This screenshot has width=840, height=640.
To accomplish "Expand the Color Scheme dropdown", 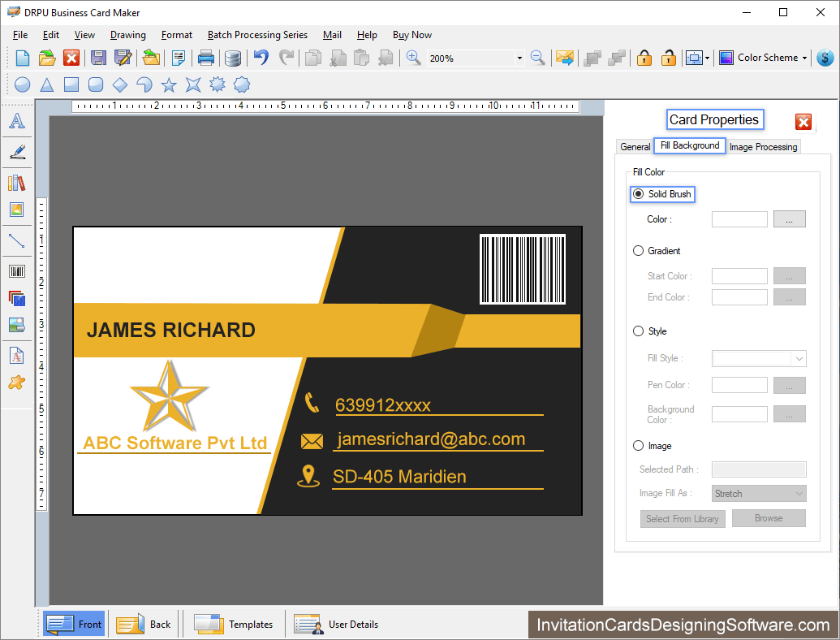I will pos(804,58).
